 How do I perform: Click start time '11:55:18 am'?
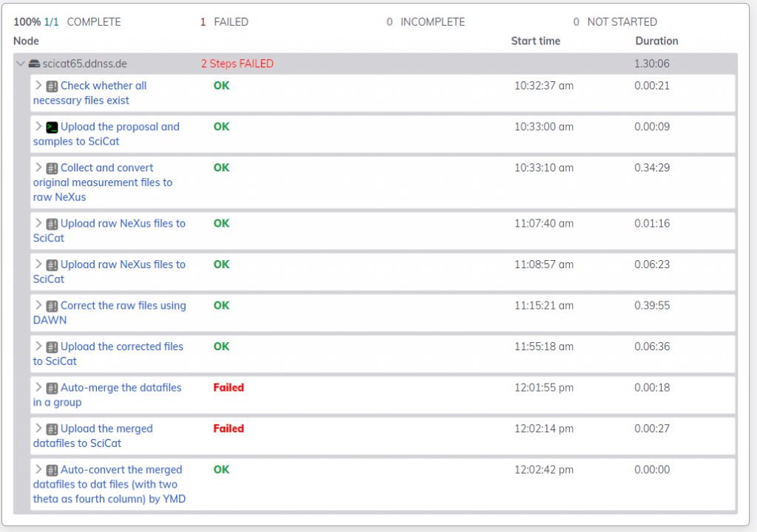click(x=543, y=347)
